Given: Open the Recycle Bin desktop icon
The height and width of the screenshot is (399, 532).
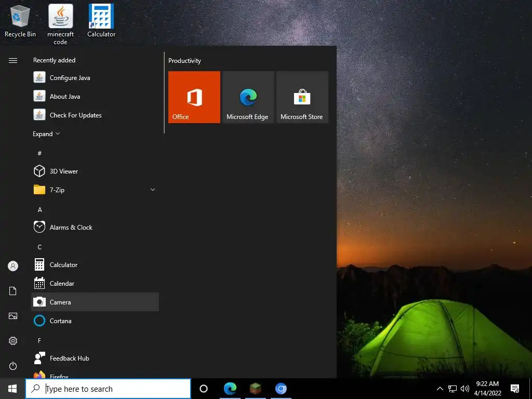Looking at the screenshot, I should point(20,21).
